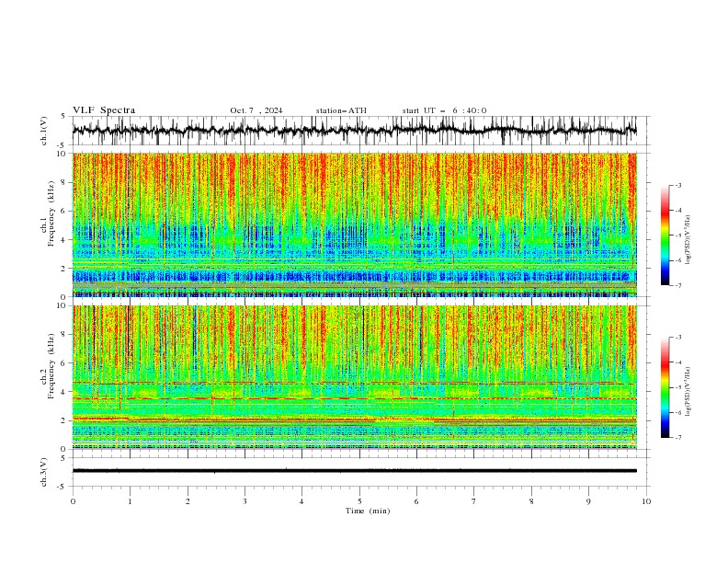Click the ch.2 colorbar "log(PSD)(V²/Hz)" label
The image size is (728, 563).
pyautogui.click(x=688, y=391)
